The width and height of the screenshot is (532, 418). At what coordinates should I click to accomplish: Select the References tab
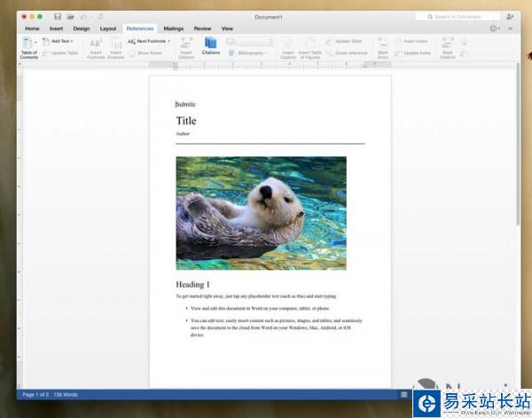tap(140, 28)
